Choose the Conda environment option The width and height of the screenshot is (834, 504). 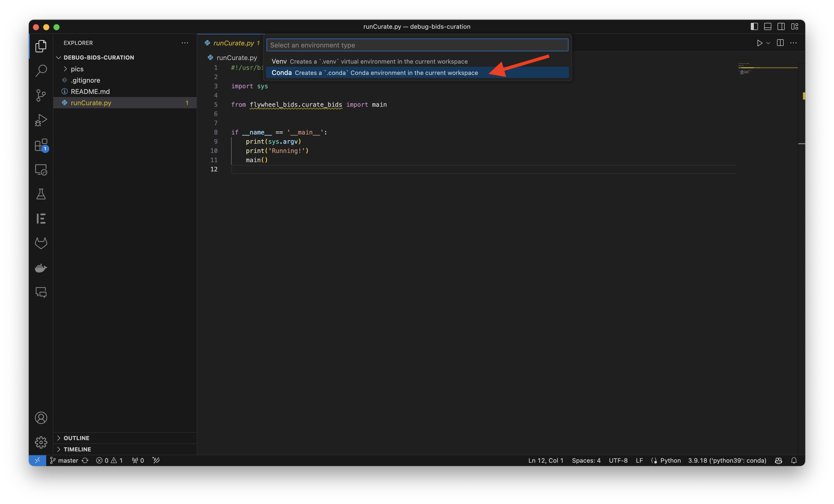pyautogui.click(x=417, y=73)
